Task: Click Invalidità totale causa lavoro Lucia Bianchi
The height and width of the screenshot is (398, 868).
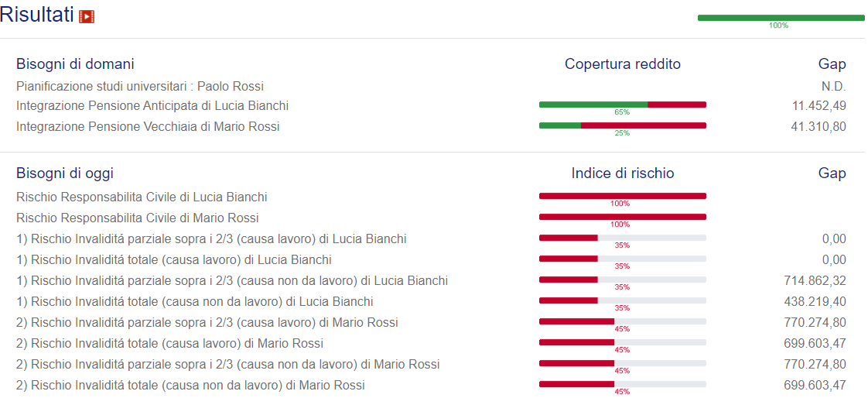Action: tap(174, 260)
